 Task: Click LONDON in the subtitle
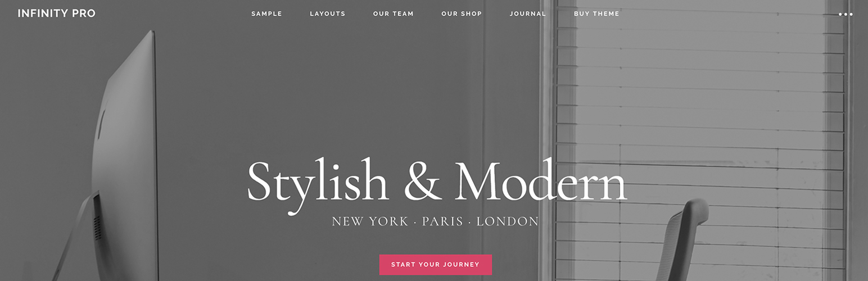[x=508, y=221]
